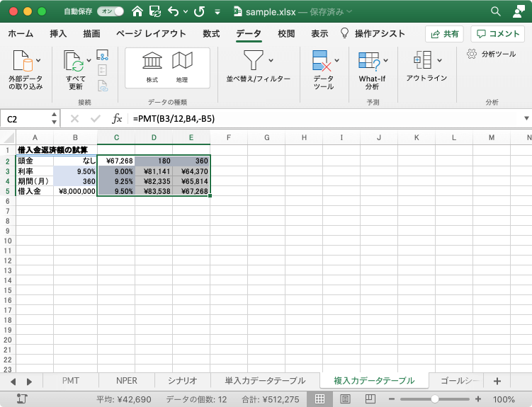Open the Customize Quick Access Toolbar dropdown
Image resolution: width=532 pixels, height=407 pixels.
217,12
